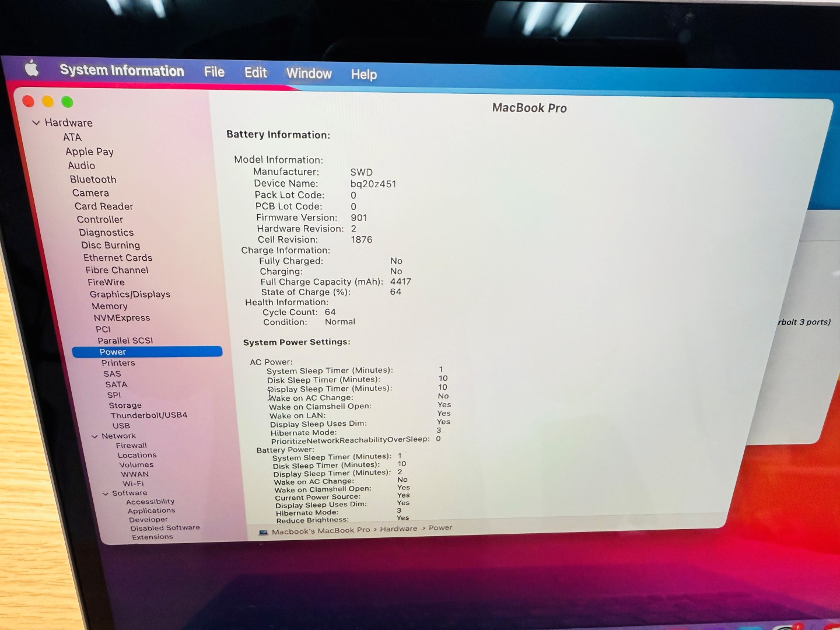Click Hardware in the path bar
The image size is (840, 630).
pos(398,529)
